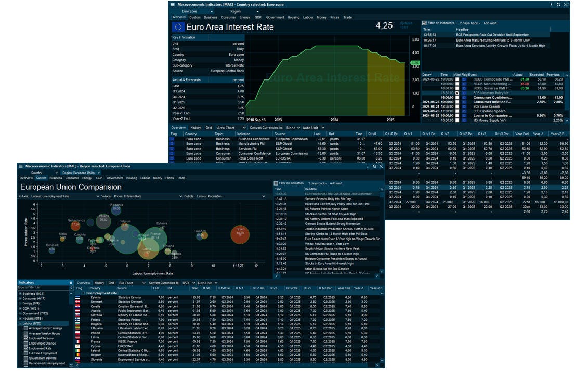Open hamburger menu in European Union window
This screenshot has height=371, width=588.
21,166
